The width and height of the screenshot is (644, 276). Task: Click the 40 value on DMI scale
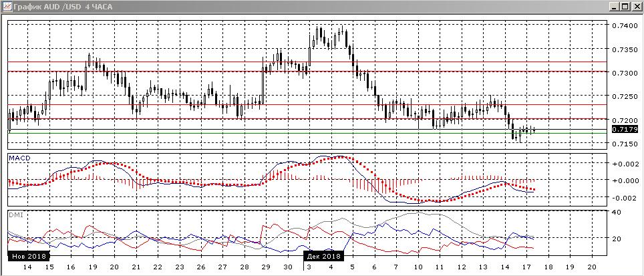pos(618,212)
